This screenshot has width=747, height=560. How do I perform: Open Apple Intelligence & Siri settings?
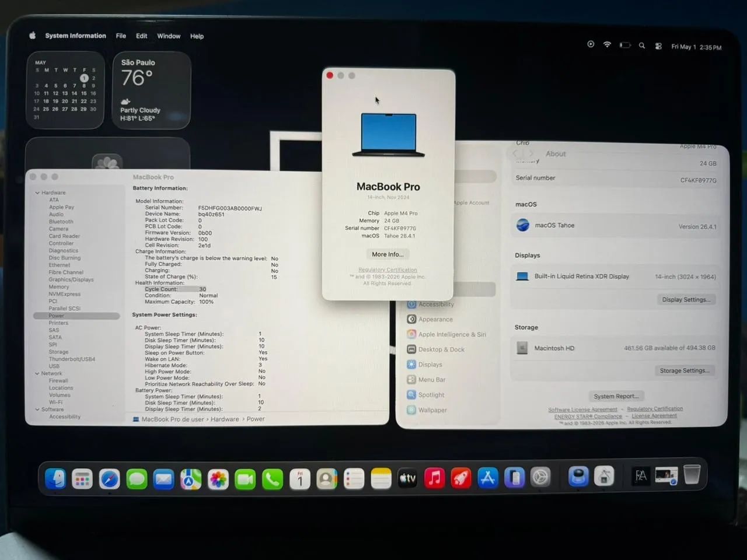(446, 334)
